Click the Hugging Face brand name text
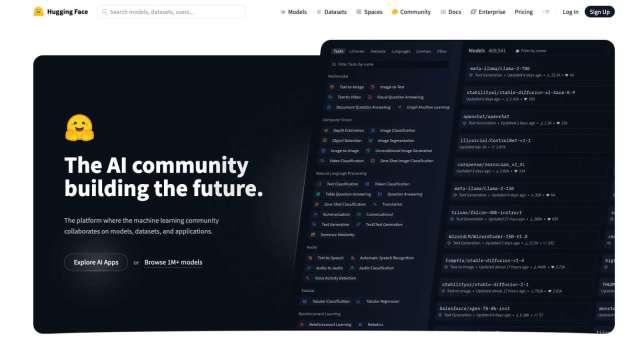Screen dimensions: 640x360 coord(67,12)
